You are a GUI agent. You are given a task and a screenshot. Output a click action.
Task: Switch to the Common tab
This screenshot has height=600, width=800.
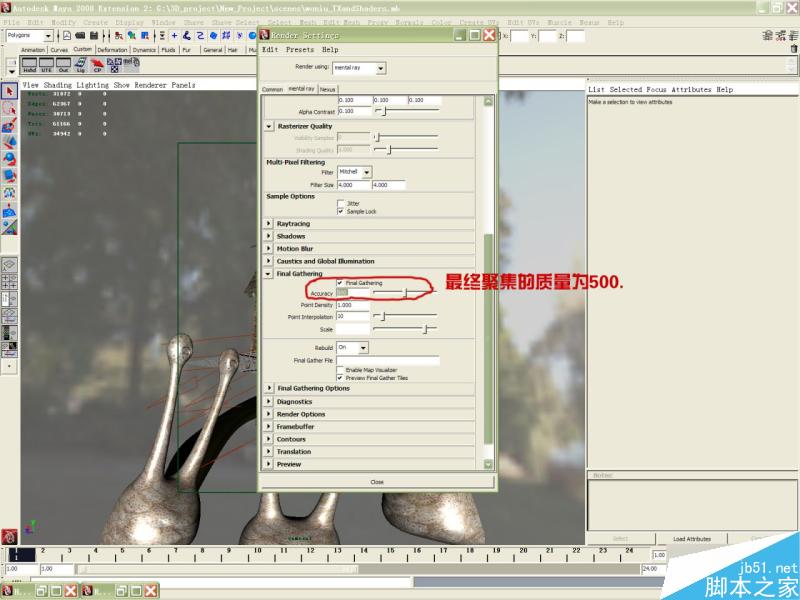pos(272,89)
